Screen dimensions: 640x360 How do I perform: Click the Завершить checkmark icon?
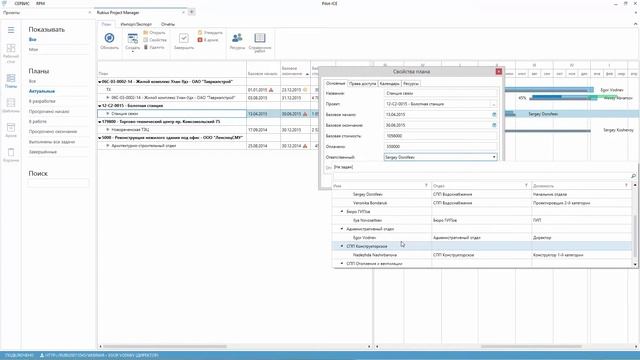tap(184, 38)
